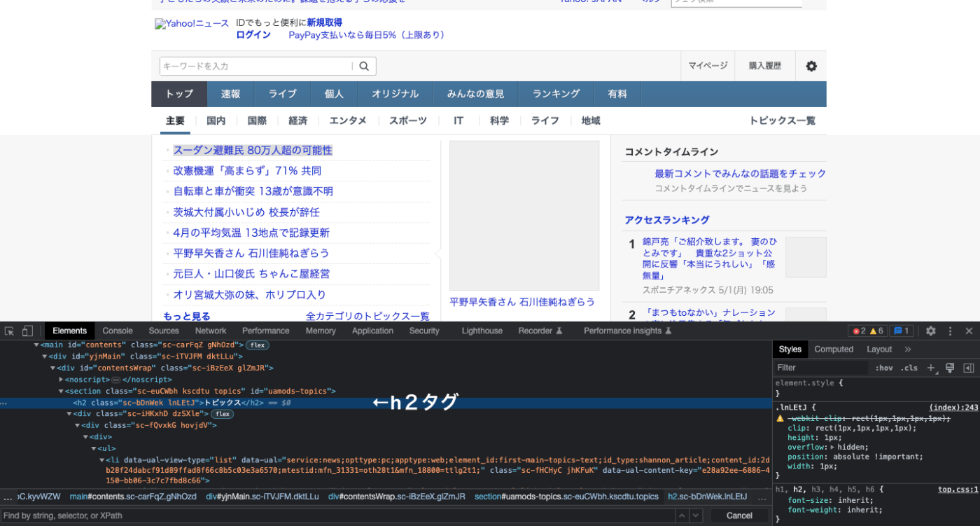Open the Performance tab
The width and height of the screenshot is (980, 526).
click(266, 331)
